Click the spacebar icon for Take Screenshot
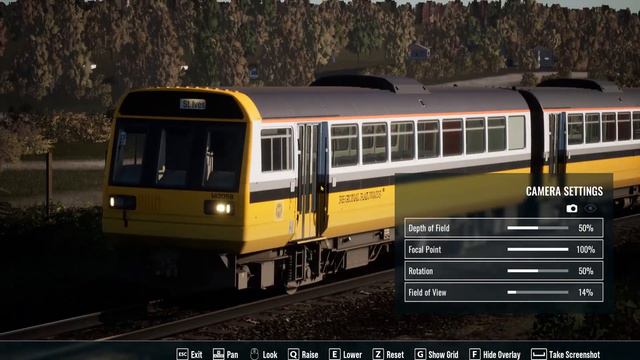The height and width of the screenshot is (360, 640). click(x=539, y=354)
